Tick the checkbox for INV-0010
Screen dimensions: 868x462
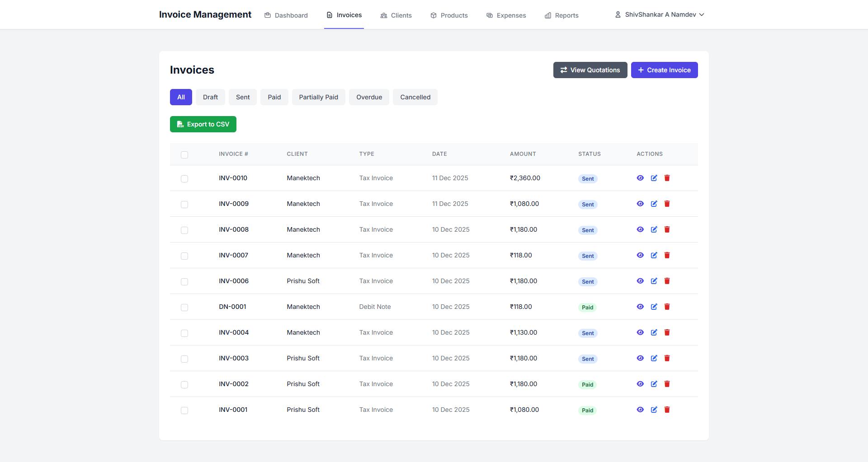pyautogui.click(x=184, y=179)
